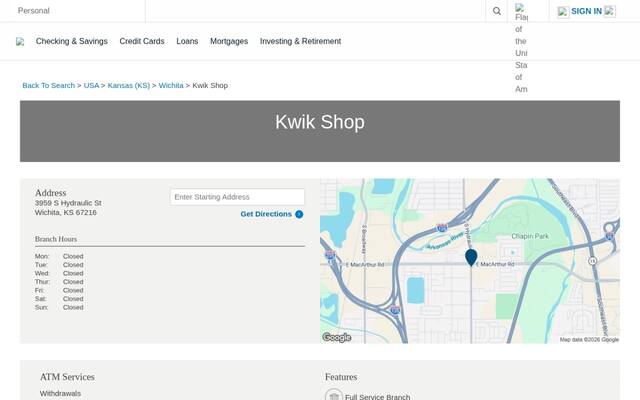Open the search magnifier icon
This screenshot has height=400, width=640.
tap(496, 11)
